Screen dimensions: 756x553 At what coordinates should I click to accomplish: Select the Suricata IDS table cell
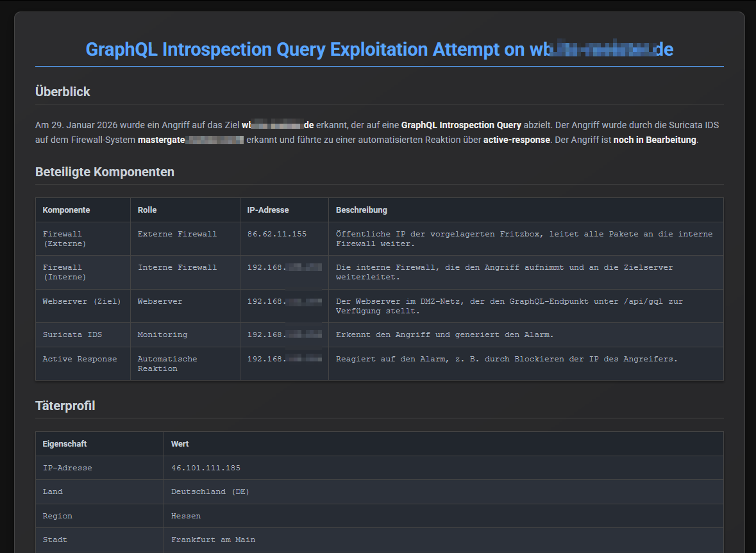coord(72,334)
